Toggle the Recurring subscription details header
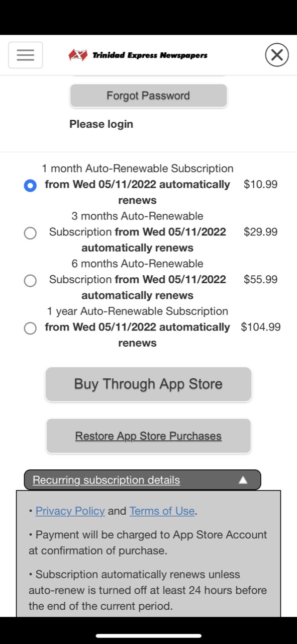This screenshot has height=644, width=297. [142, 480]
